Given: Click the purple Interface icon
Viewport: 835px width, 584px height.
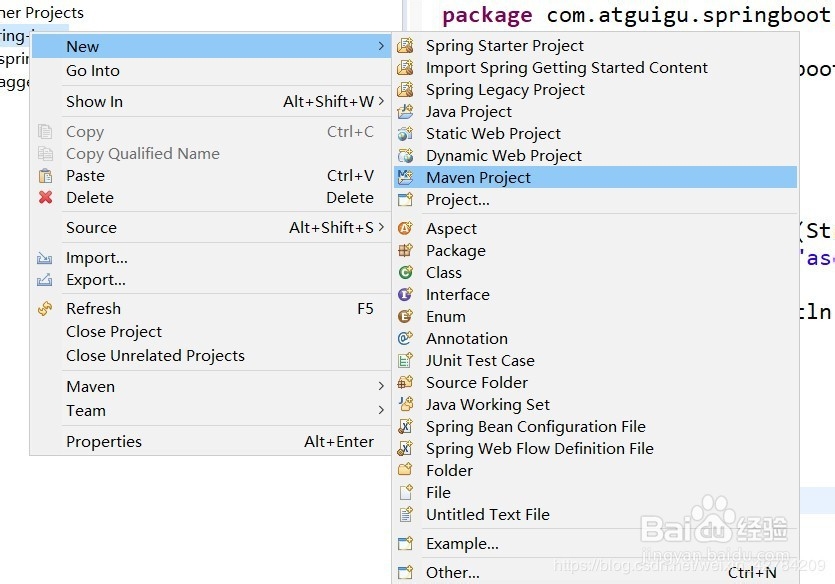Looking at the screenshot, I should [x=405, y=295].
